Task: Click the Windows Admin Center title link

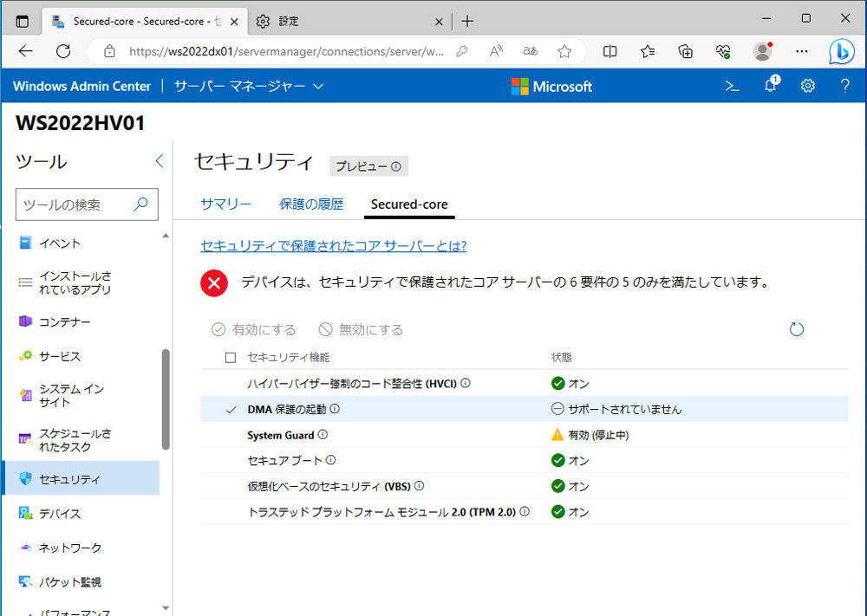Action: coord(81,86)
